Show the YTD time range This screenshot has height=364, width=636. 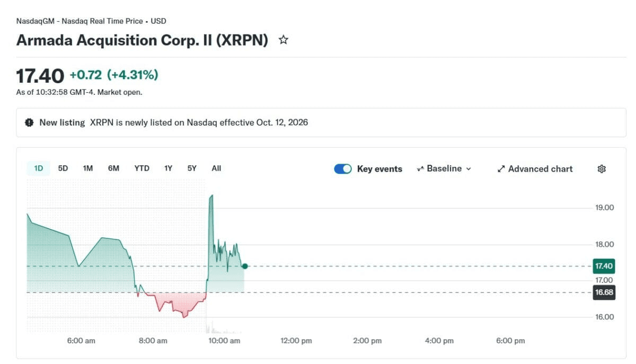pyautogui.click(x=142, y=168)
